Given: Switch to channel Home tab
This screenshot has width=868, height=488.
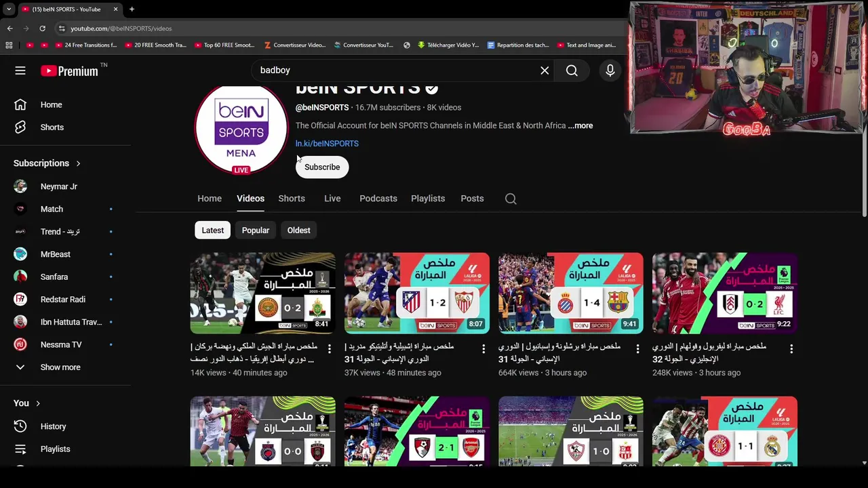Looking at the screenshot, I should point(210,199).
